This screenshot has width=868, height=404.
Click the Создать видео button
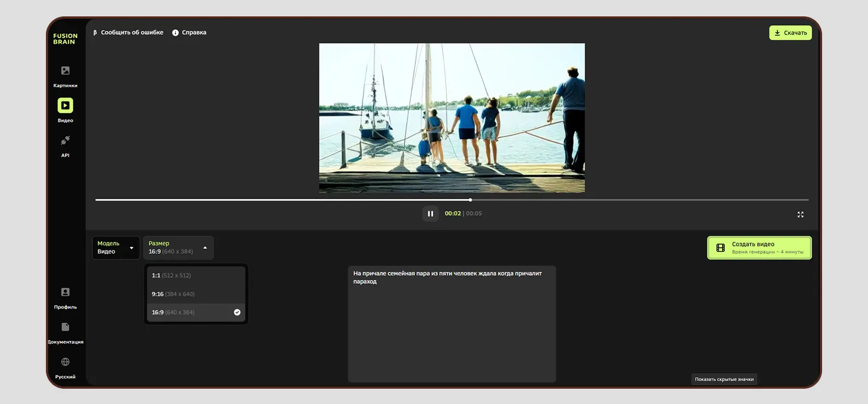click(759, 248)
